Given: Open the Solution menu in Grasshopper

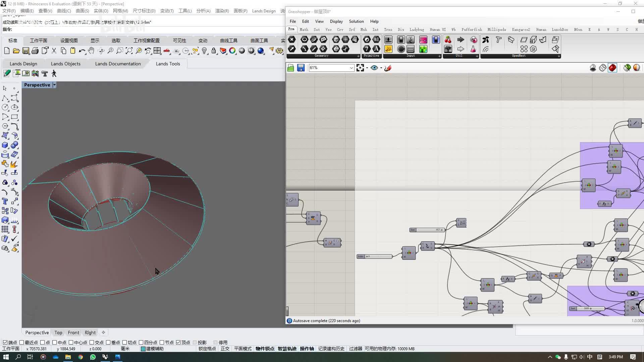Looking at the screenshot, I should coord(356,21).
